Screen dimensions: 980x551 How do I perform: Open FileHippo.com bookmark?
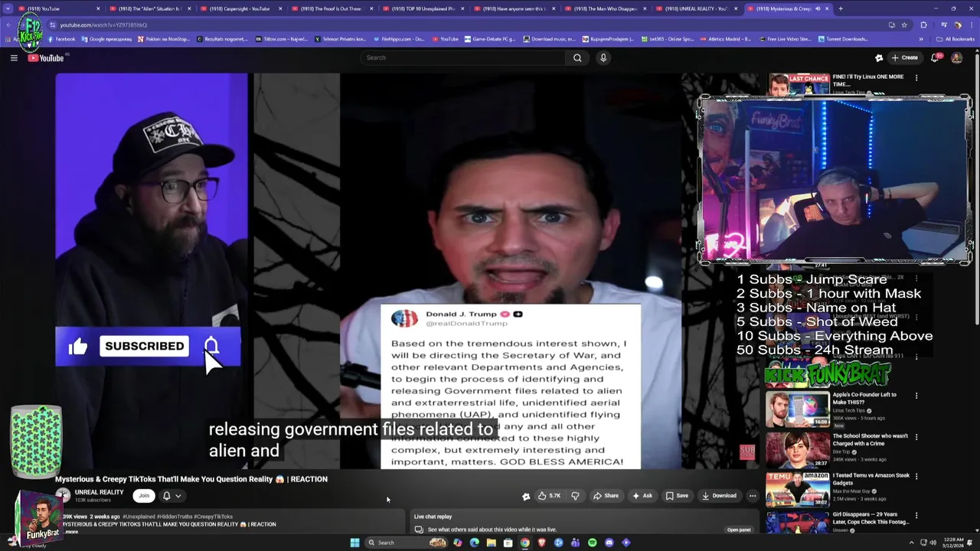(399, 39)
